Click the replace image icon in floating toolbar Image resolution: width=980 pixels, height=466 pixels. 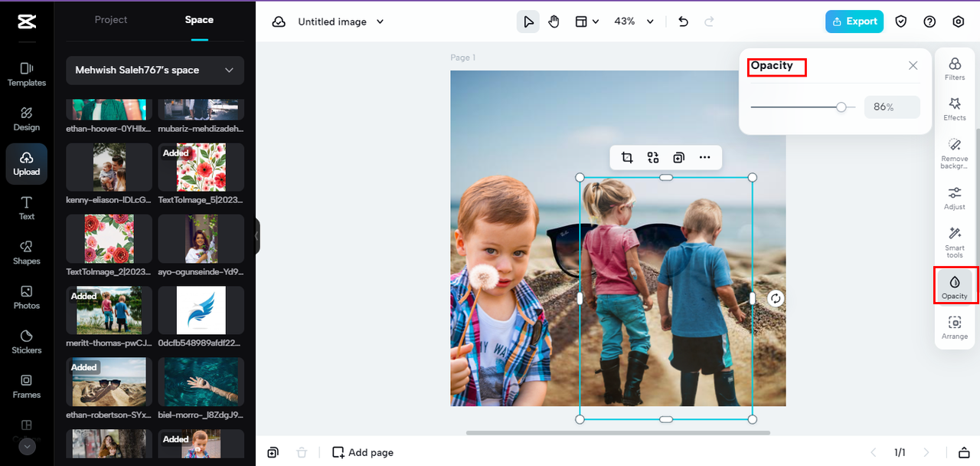click(x=653, y=158)
